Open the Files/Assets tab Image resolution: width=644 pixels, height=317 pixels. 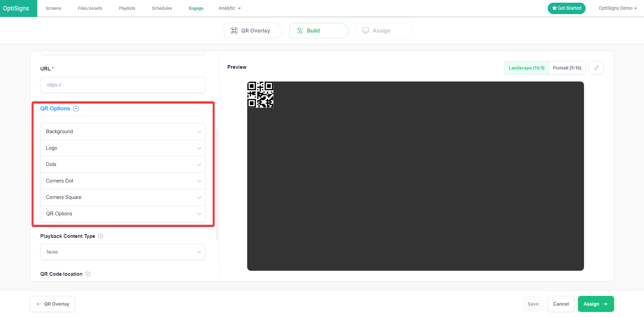point(90,8)
